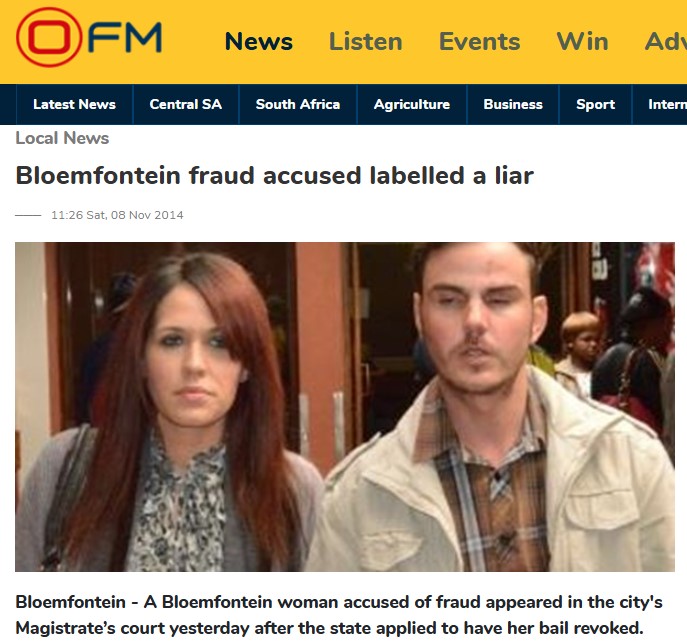Screen dimensions: 687x642
Task: Click the 08 Nov 2014 timestamp
Action: [117, 215]
